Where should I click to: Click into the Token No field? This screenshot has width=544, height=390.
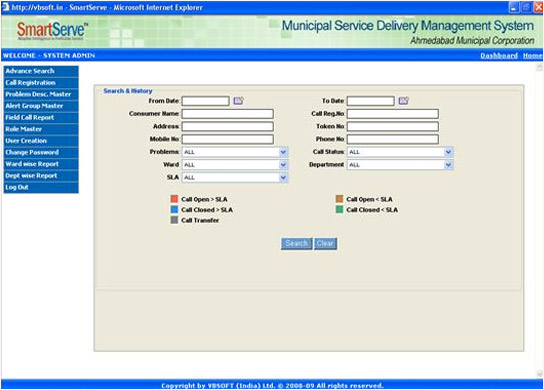tap(393, 127)
